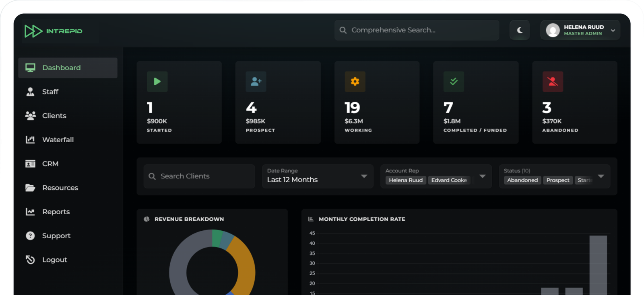Navigate to Reports in the sidebar
Viewport: 644px width, 295px height.
click(56, 212)
